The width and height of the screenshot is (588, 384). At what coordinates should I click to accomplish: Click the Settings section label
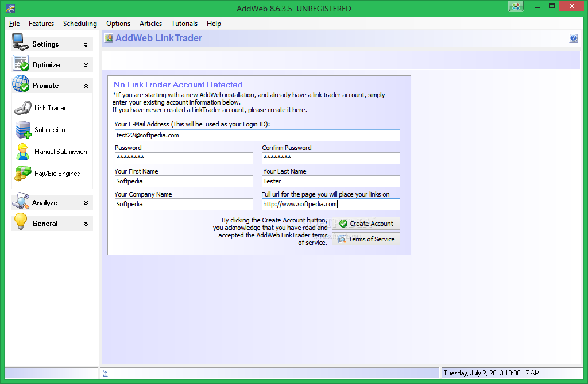pyautogui.click(x=45, y=44)
